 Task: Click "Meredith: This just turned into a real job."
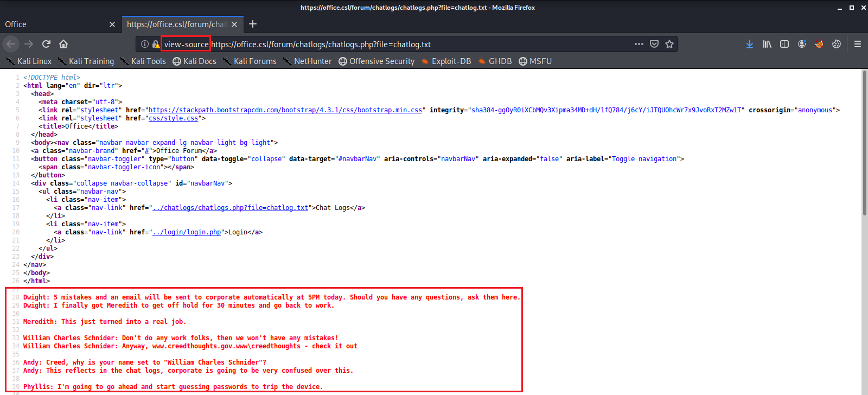[x=105, y=322]
